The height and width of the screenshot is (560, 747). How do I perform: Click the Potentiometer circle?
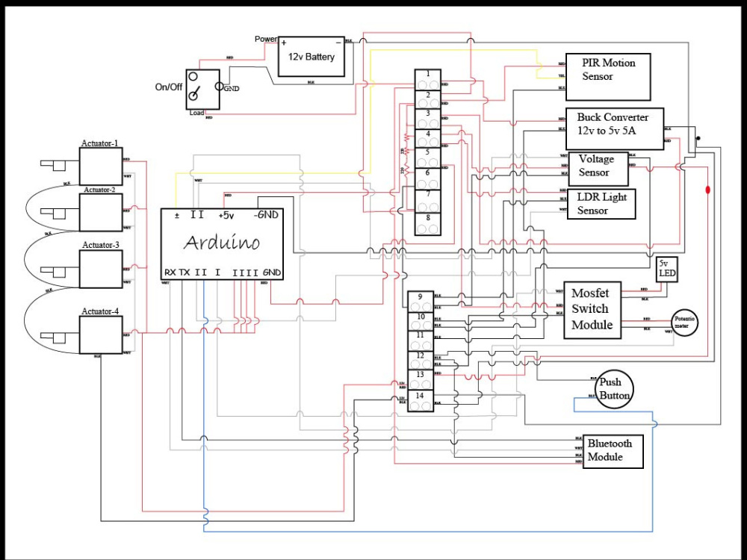coord(684,323)
